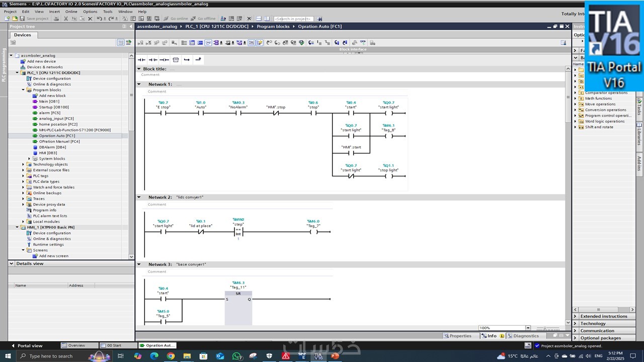Click the Program blocks breadcrumb link
Image resolution: width=644 pixels, height=362 pixels.
click(273, 26)
